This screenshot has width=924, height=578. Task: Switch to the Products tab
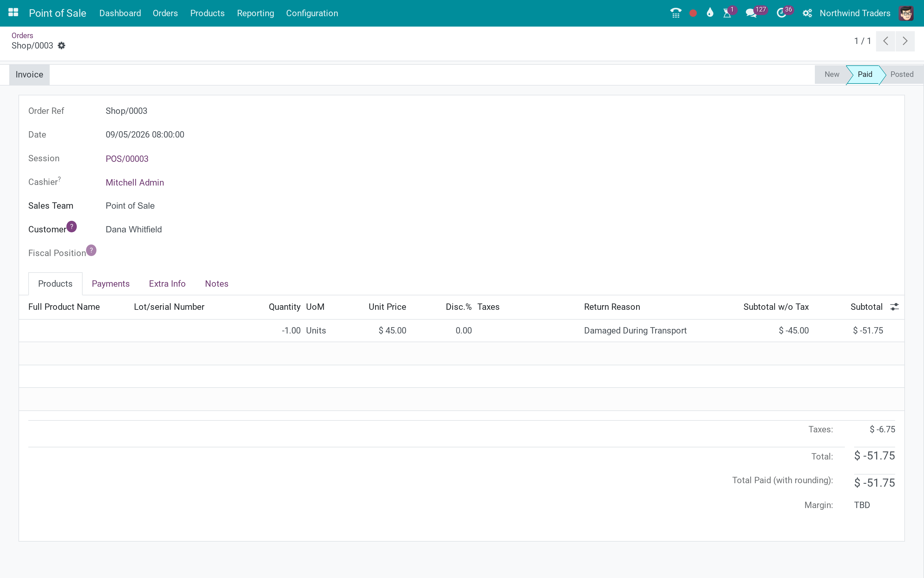point(55,284)
